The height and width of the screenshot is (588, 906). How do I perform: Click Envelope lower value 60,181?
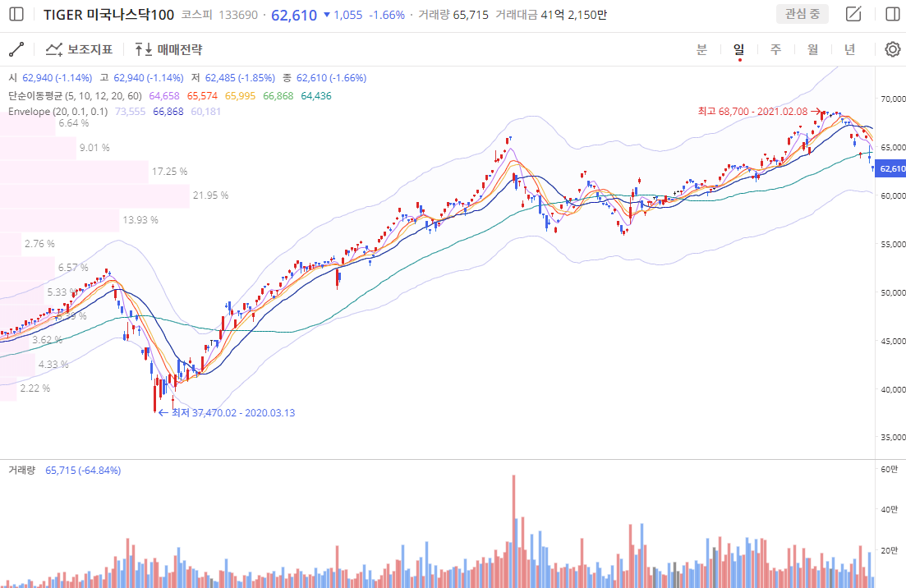point(205,112)
